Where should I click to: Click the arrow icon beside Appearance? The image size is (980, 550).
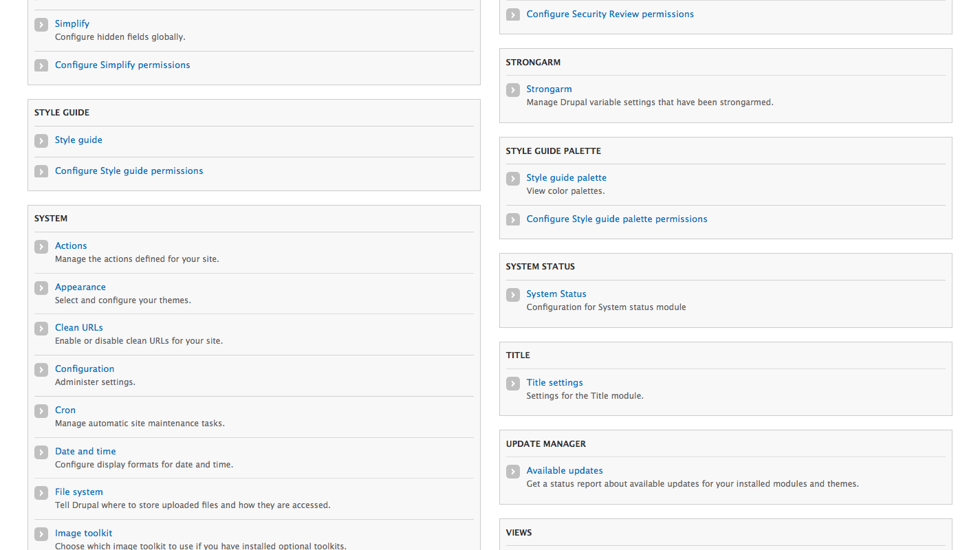coord(41,288)
